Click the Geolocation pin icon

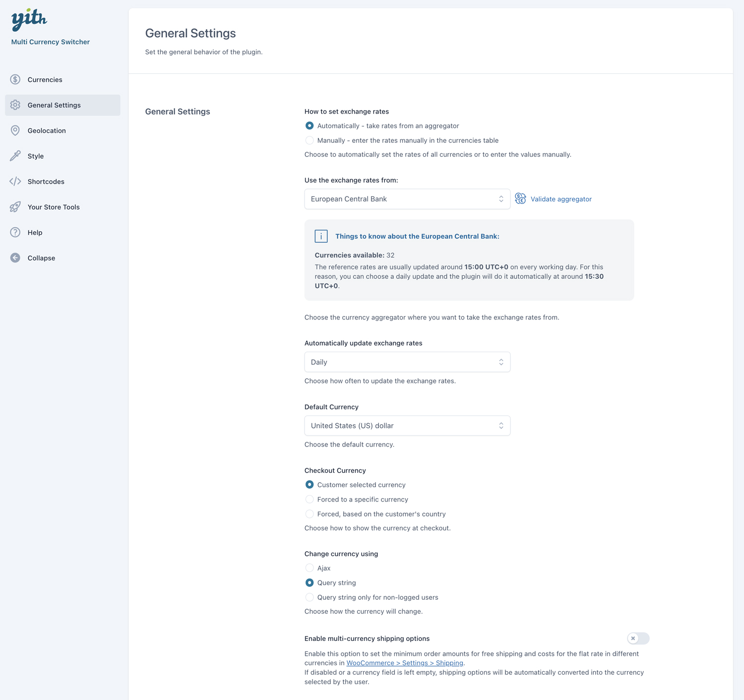click(x=15, y=130)
